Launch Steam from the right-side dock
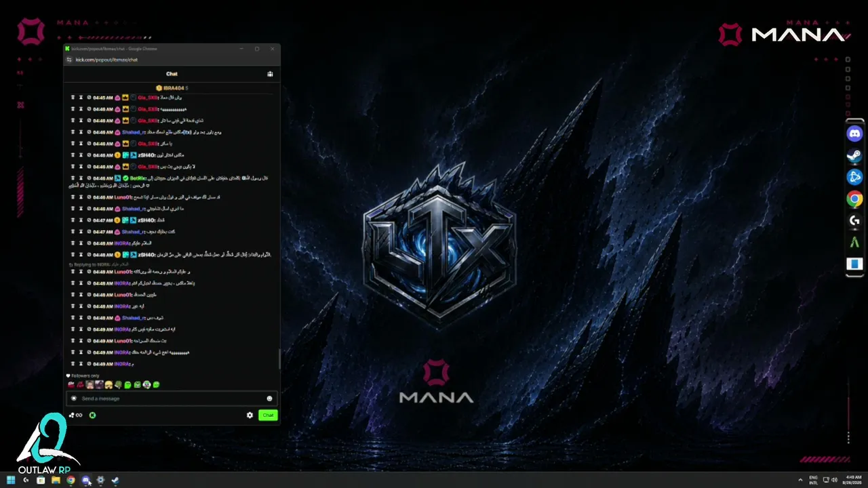 (854, 156)
